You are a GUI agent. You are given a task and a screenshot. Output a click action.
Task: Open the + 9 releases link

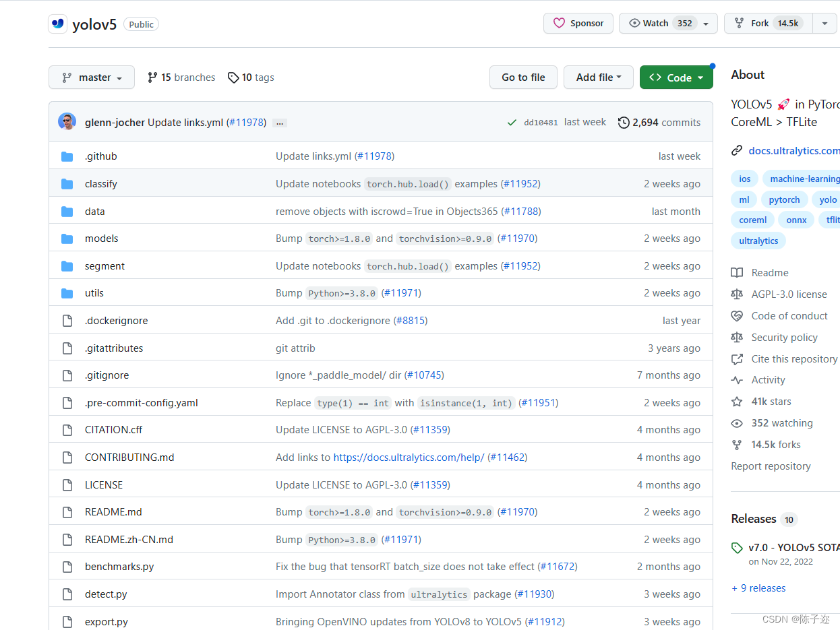click(x=758, y=588)
